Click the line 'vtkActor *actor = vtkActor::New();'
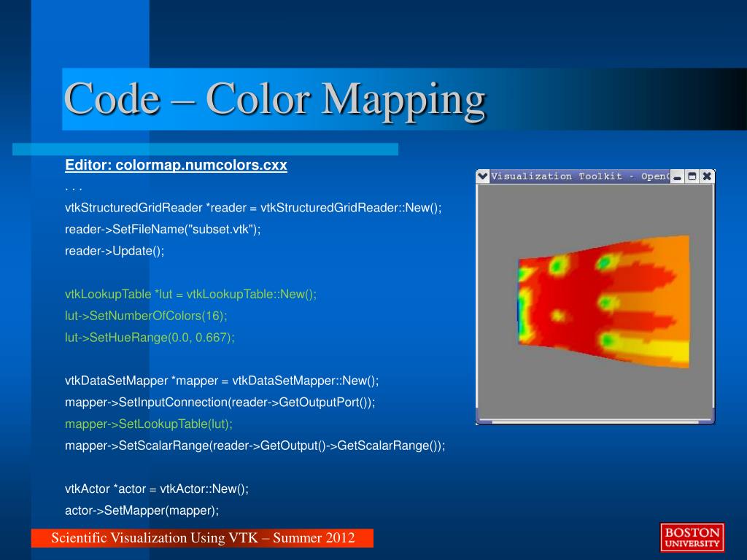This screenshot has height=560, width=747. coord(157,489)
